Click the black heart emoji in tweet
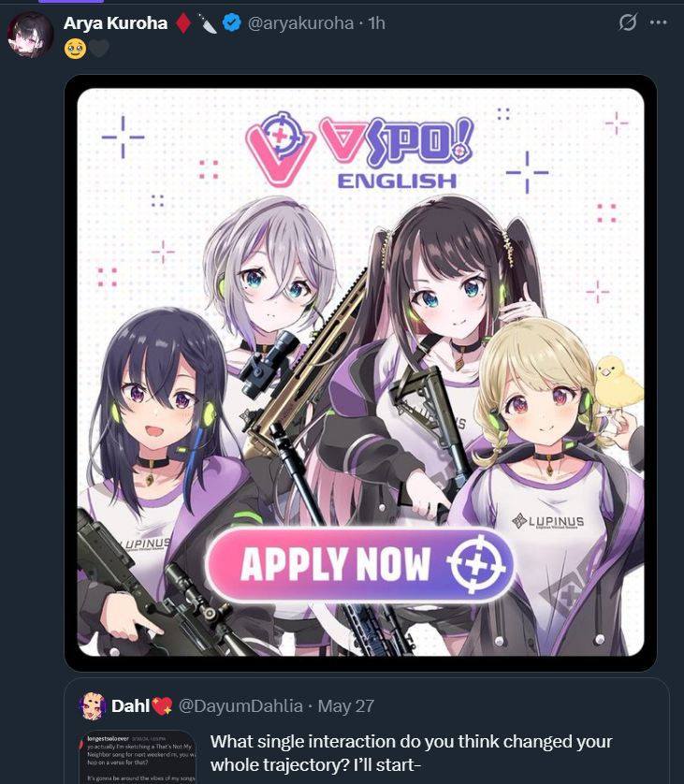This screenshot has width=684, height=784. coord(98,49)
